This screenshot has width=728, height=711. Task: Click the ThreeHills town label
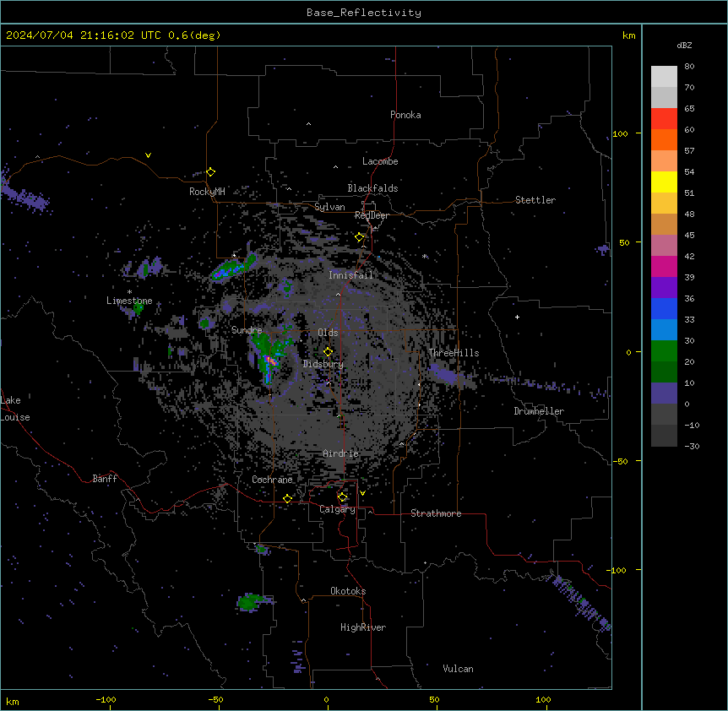click(454, 353)
